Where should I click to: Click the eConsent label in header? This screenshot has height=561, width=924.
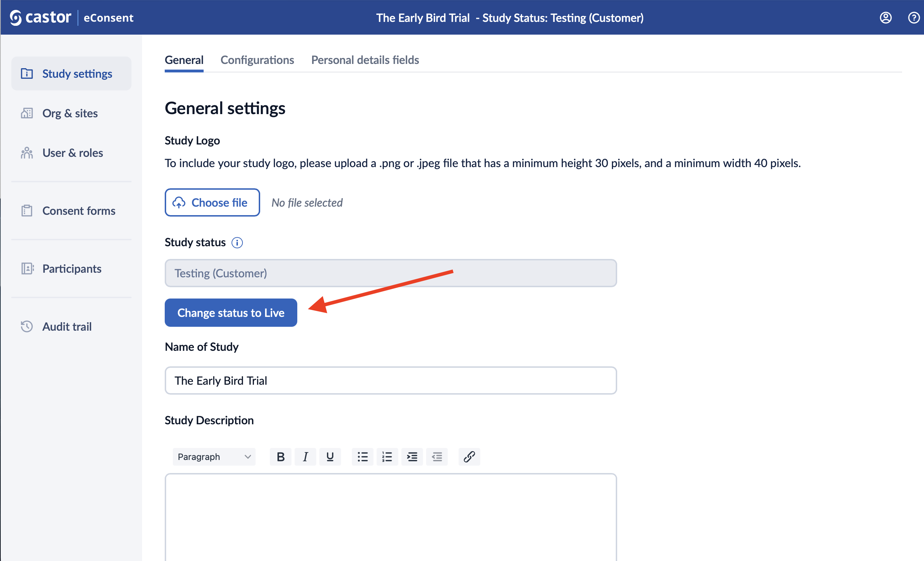tap(109, 18)
